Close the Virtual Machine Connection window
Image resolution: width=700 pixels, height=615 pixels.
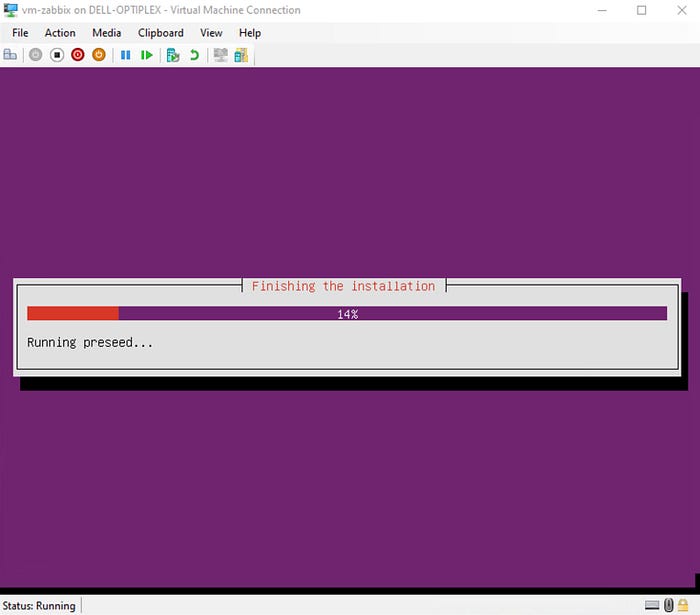[x=681, y=10]
